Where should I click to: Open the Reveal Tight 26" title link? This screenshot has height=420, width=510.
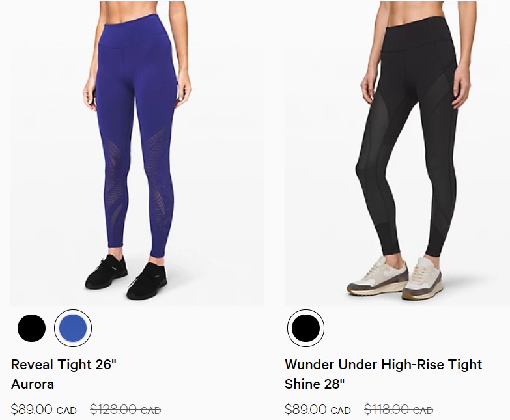(x=63, y=365)
